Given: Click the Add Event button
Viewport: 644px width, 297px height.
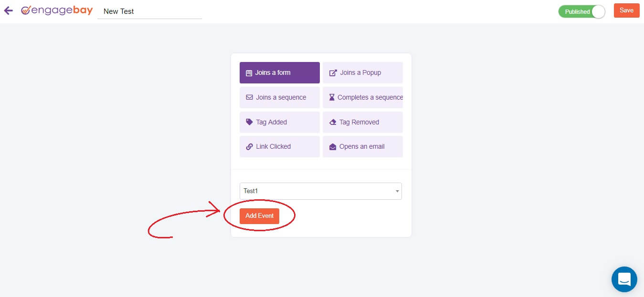Looking at the screenshot, I should tap(259, 215).
